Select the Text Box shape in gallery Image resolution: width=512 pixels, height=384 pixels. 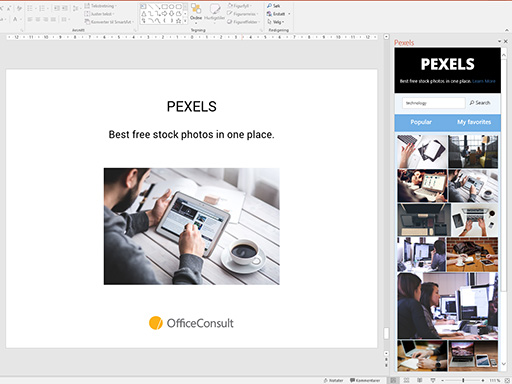pos(143,6)
